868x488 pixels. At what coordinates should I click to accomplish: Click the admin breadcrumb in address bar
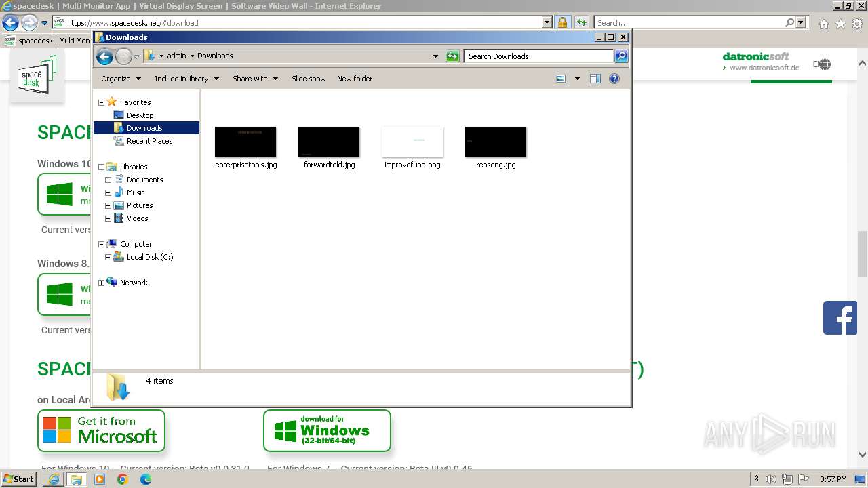(x=176, y=56)
